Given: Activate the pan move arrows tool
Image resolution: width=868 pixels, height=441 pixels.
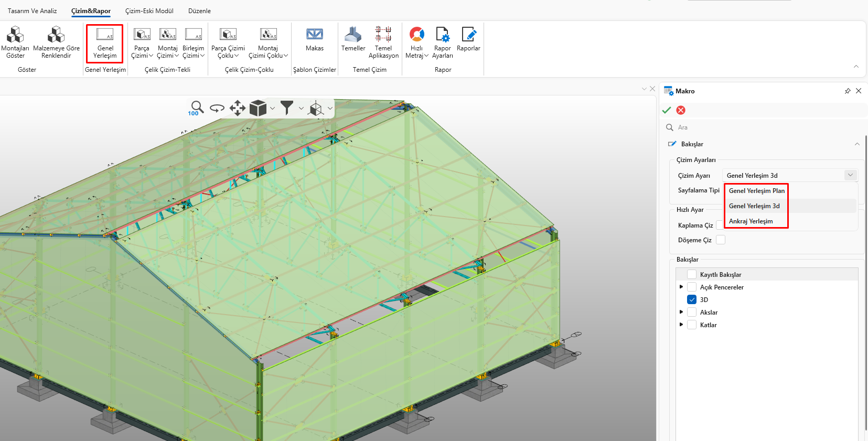Looking at the screenshot, I should pyautogui.click(x=238, y=108).
